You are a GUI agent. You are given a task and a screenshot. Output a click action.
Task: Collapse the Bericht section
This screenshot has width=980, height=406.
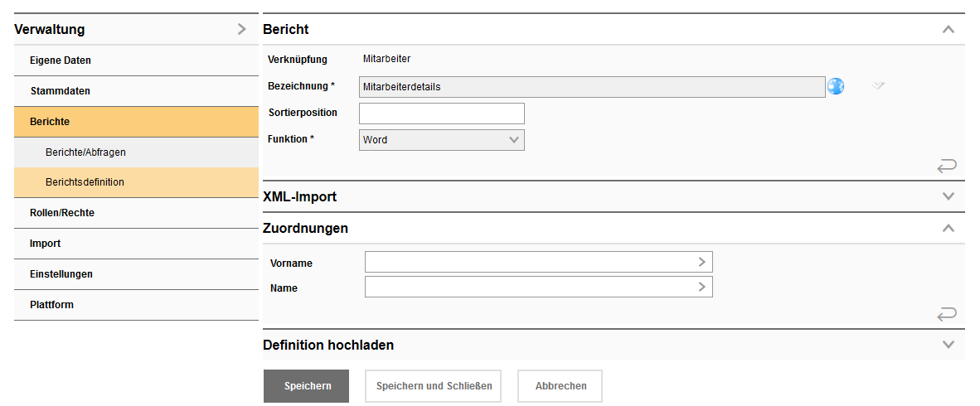point(948,30)
